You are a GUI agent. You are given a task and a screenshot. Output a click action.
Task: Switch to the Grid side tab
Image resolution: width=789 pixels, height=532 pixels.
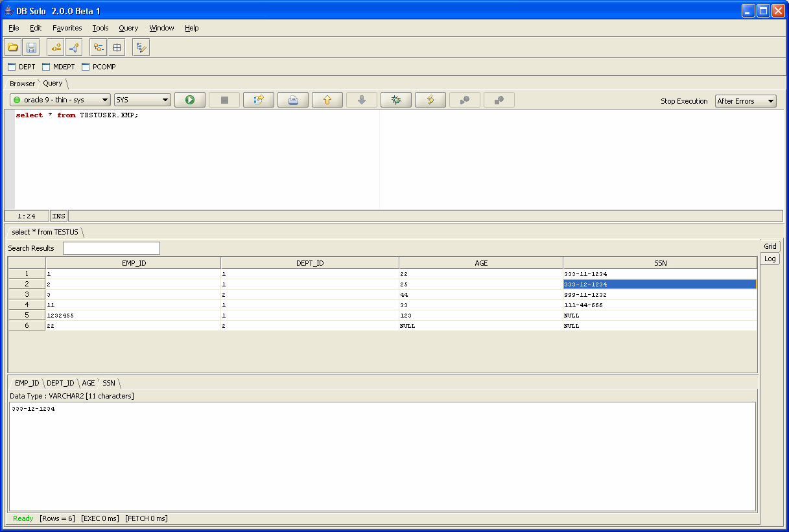770,246
